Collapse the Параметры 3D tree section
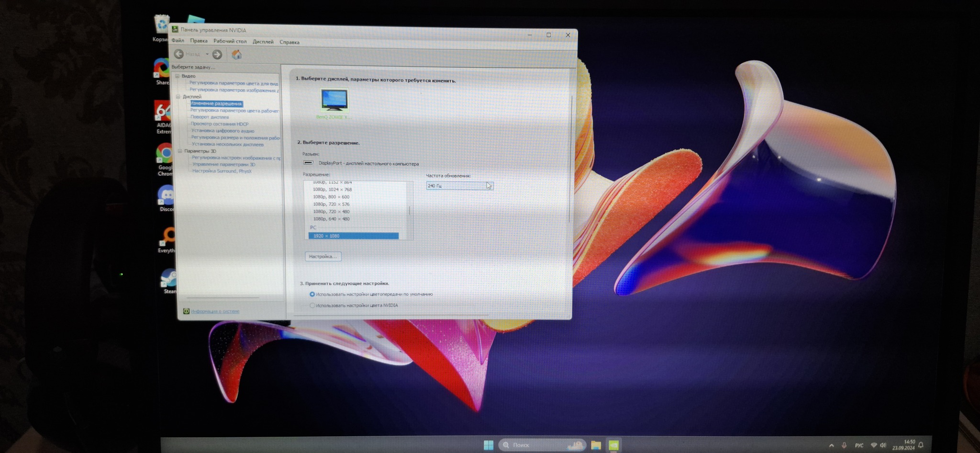980x453 pixels. click(x=180, y=151)
